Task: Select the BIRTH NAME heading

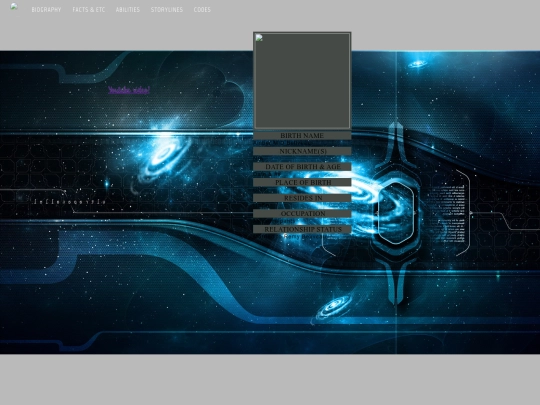Action: tap(302, 135)
